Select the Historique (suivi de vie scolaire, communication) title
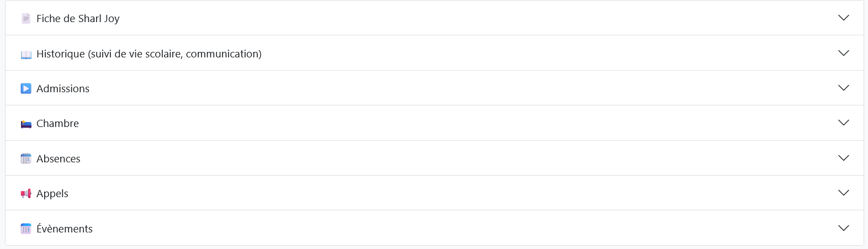 click(149, 54)
